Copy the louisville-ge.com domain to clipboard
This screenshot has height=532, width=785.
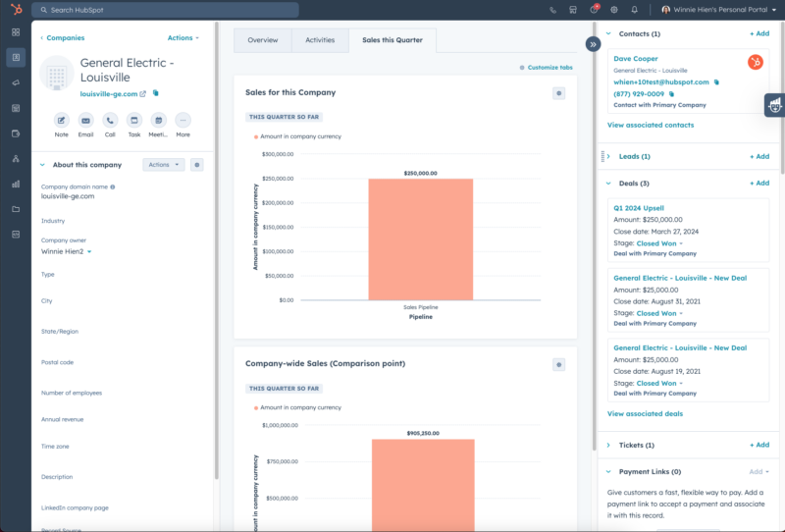point(156,93)
